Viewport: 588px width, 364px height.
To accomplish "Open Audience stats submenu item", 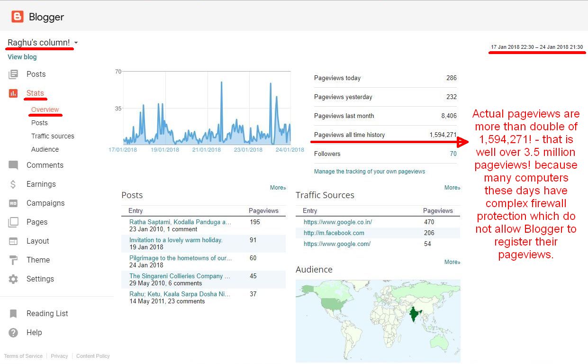I will tap(45, 149).
